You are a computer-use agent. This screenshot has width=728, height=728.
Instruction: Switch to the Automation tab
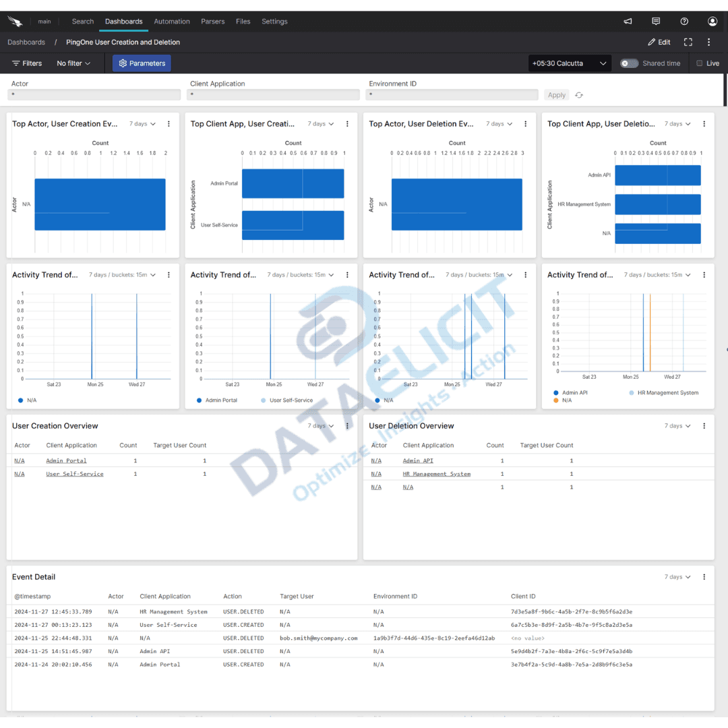[172, 21]
